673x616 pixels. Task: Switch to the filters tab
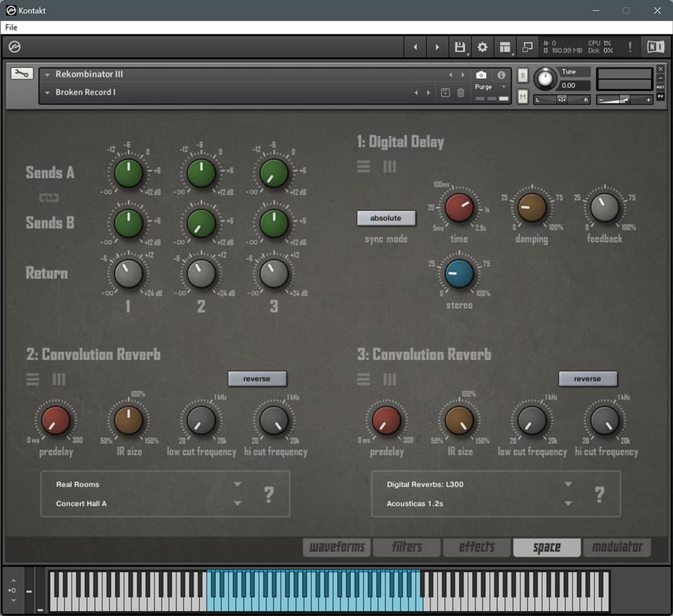pyautogui.click(x=407, y=547)
